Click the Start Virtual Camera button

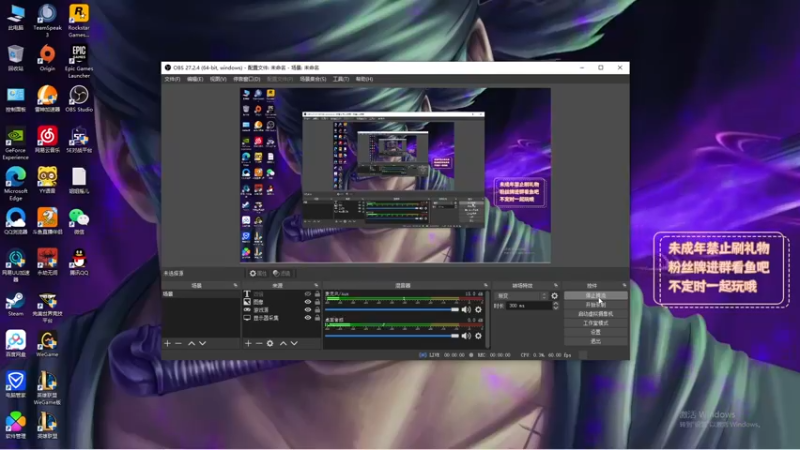(595, 314)
